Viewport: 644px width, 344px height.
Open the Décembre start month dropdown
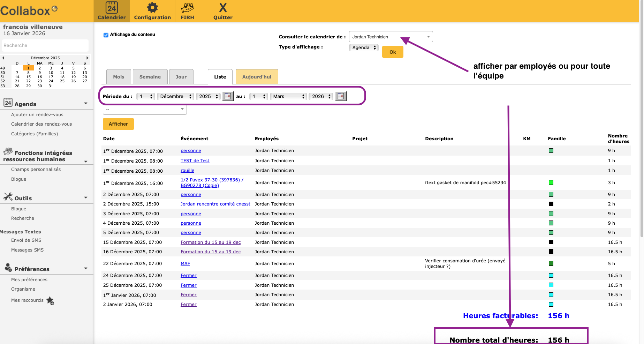pos(176,97)
